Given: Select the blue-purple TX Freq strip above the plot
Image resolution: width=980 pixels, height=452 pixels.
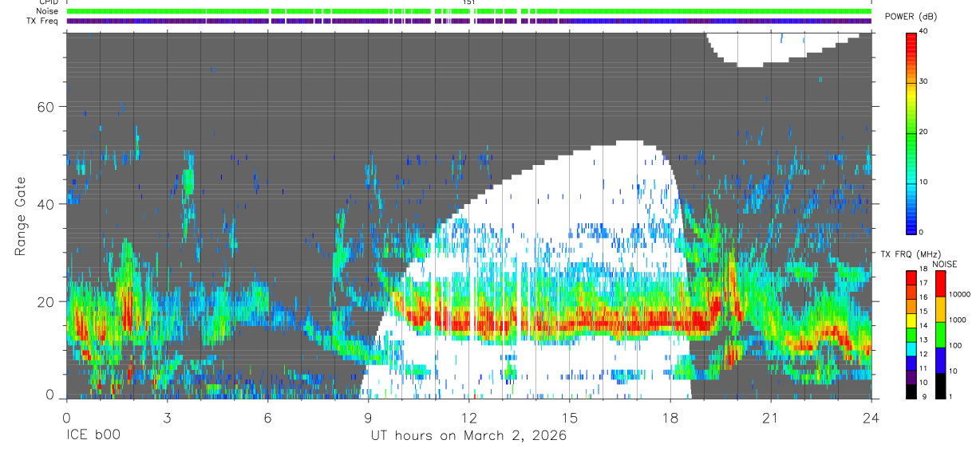Looking at the screenshot, I should click(469, 21).
